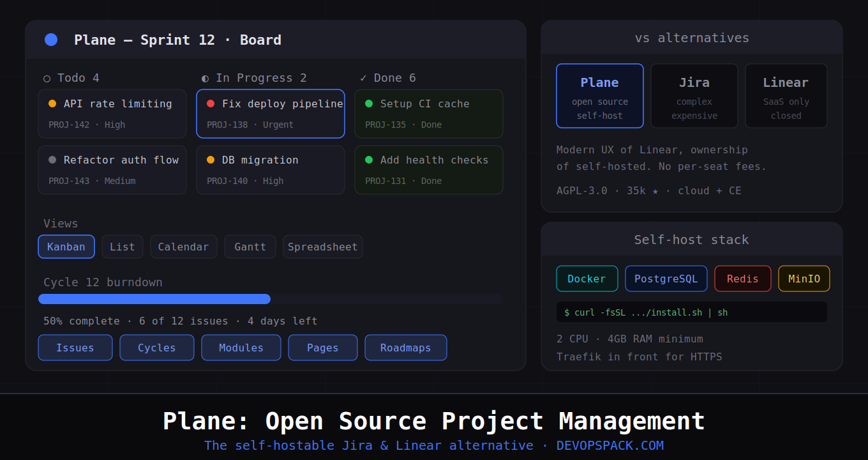Select the Plane comparison card
Image resolution: width=868 pixels, height=460 pixels.
pos(600,96)
